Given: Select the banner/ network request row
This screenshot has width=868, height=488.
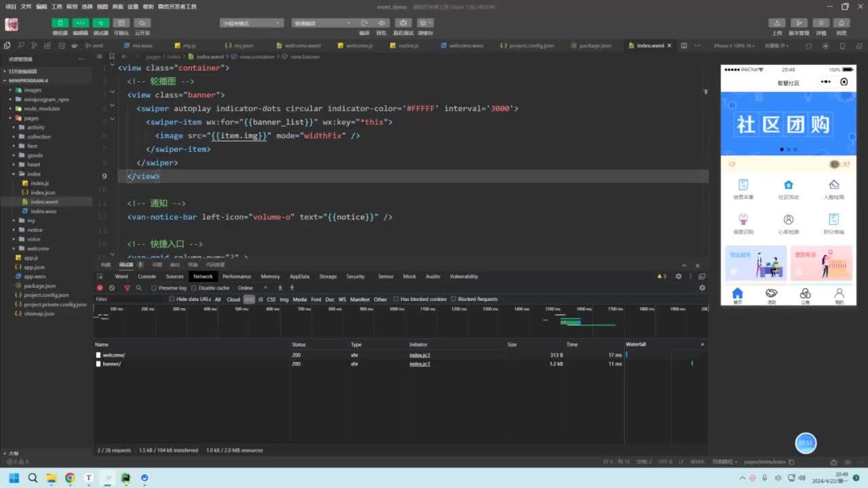Looking at the screenshot, I should point(112,364).
